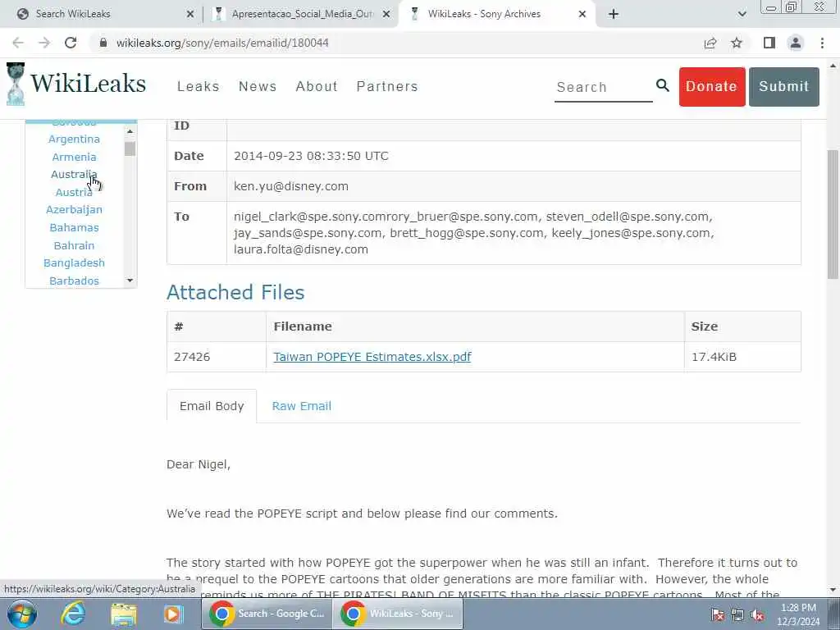The height and width of the screenshot is (630, 840).
Task: Open Action Center flag tray icon
Action: pyautogui.click(x=718, y=615)
